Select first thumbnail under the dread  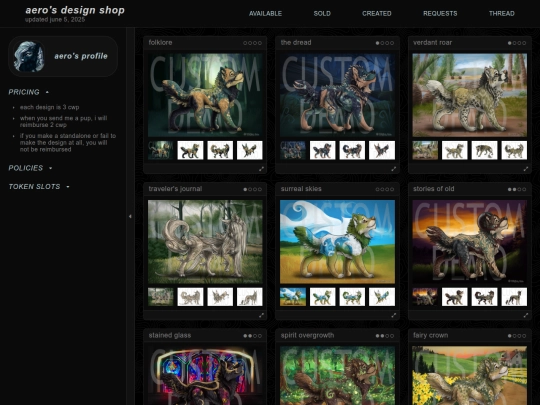tap(293, 150)
